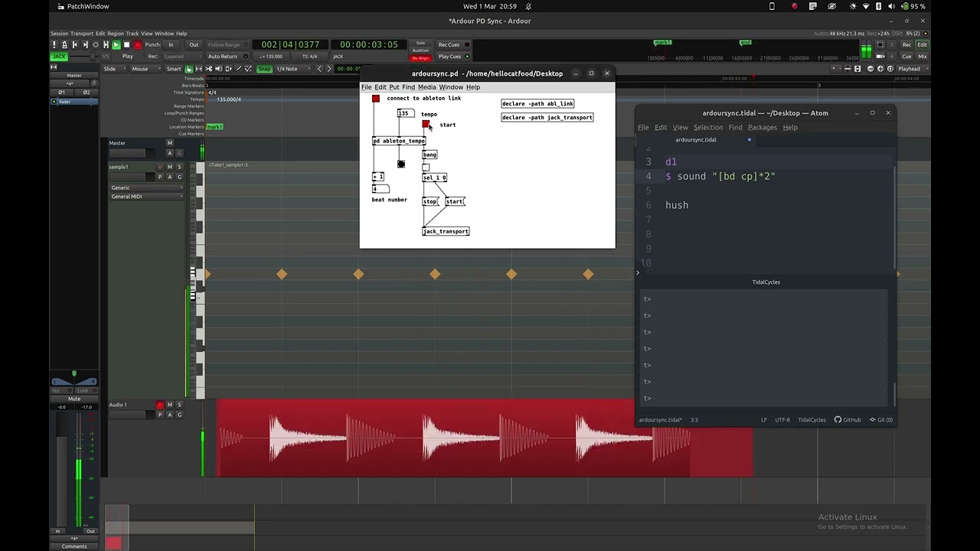Screen dimensions: 980x551
Task: Go to session end
Action: (85, 45)
